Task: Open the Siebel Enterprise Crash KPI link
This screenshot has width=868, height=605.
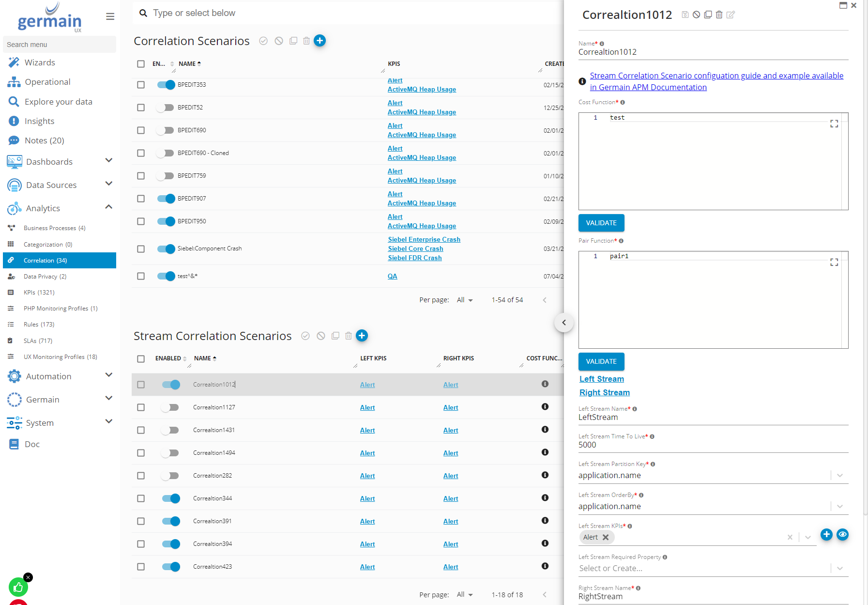Action: 424,239
